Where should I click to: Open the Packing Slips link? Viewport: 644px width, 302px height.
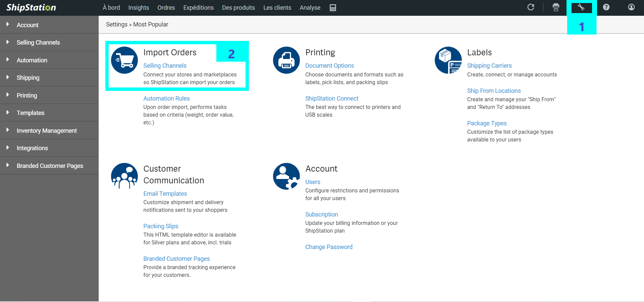161,226
